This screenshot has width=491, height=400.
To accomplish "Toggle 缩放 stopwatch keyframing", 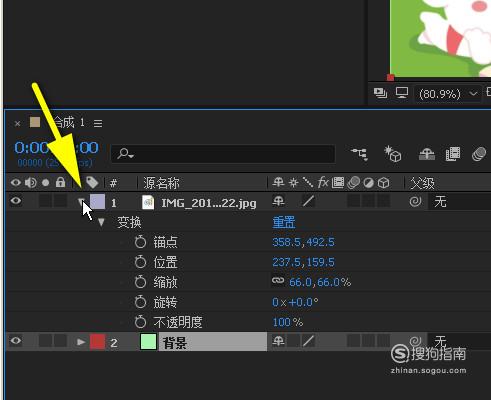I will [140, 282].
